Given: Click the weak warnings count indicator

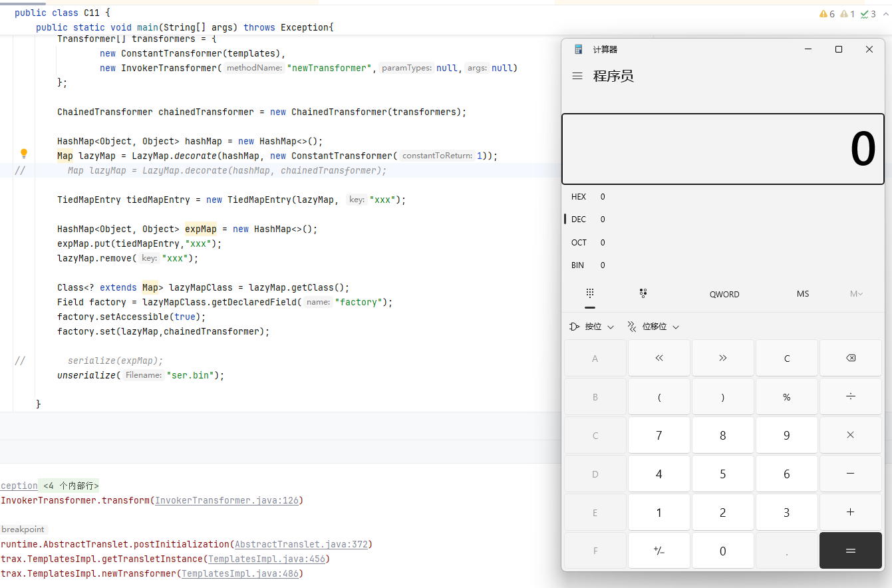Looking at the screenshot, I should 847,14.
